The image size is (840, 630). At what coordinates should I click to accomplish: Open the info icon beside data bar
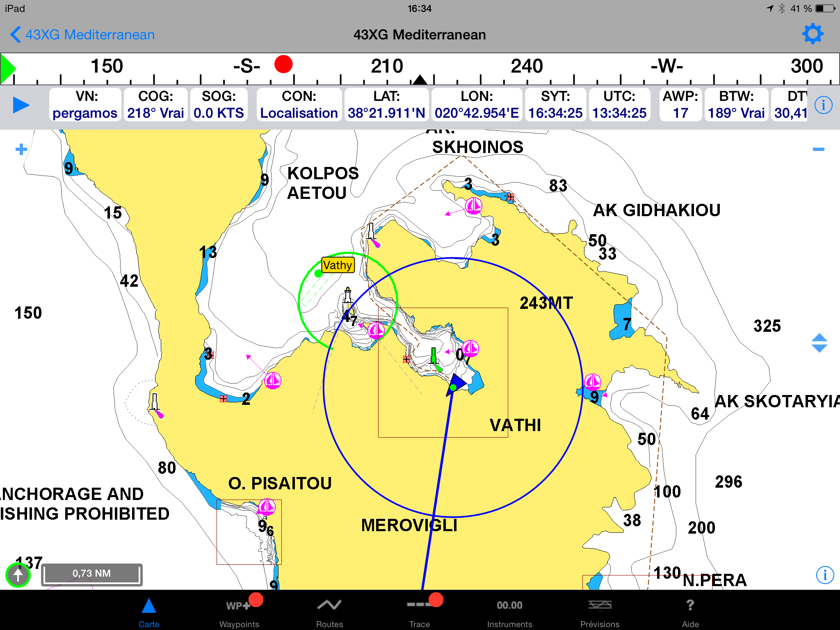pos(823,105)
